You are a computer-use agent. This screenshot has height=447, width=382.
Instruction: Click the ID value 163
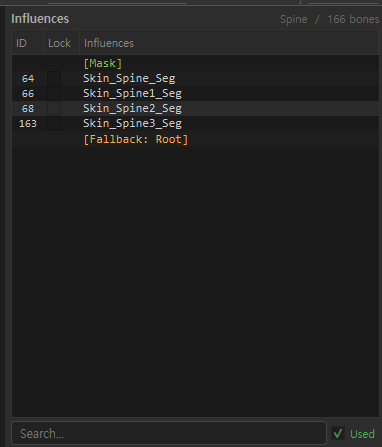pyautogui.click(x=28, y=124)
